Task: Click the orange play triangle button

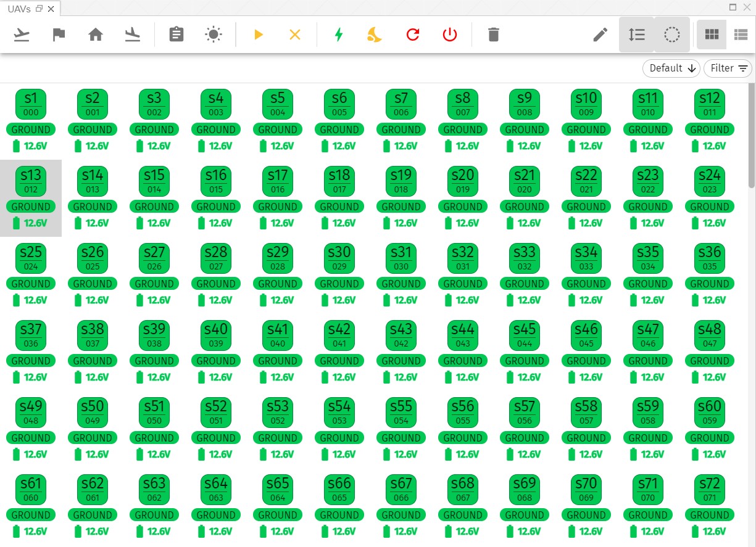Action: click(x=259, y=35)
